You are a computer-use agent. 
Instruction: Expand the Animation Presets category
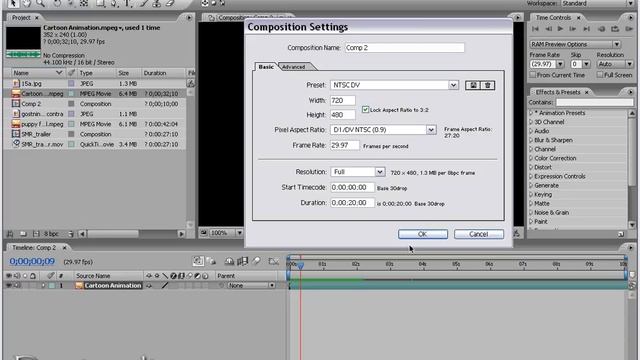pos(531,113)
